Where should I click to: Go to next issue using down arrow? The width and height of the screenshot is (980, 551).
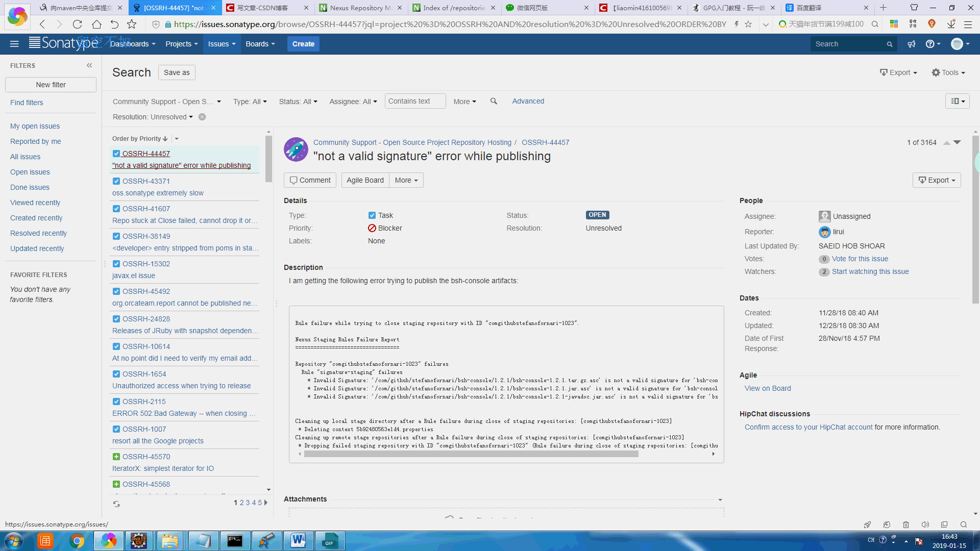point(958,142)
